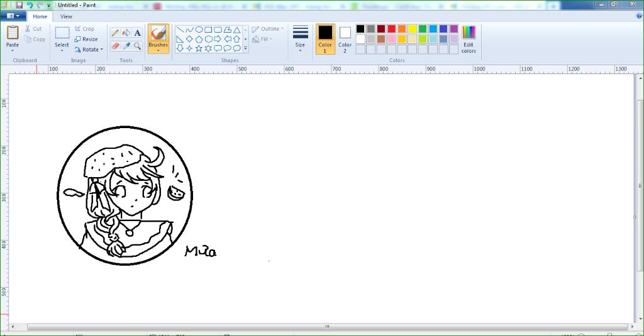Switch to the Home tab

pyautogui.click(x=40, y=16)
